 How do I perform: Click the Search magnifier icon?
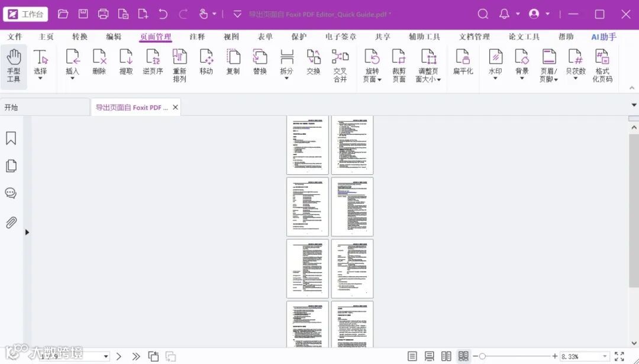[x=483, y=14]
